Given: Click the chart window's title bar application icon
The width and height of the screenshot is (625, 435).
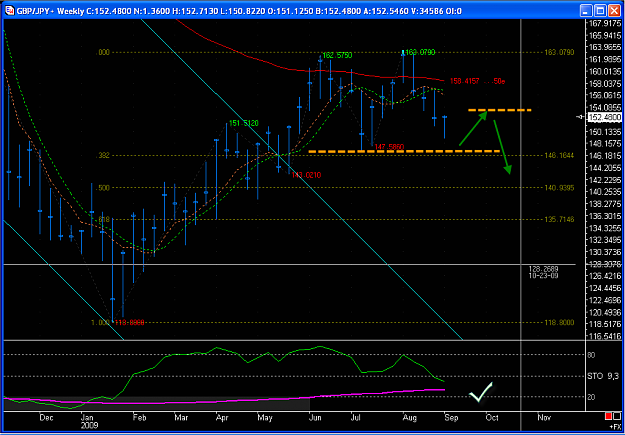Looking at the screenshot, I should click(8, 11).
